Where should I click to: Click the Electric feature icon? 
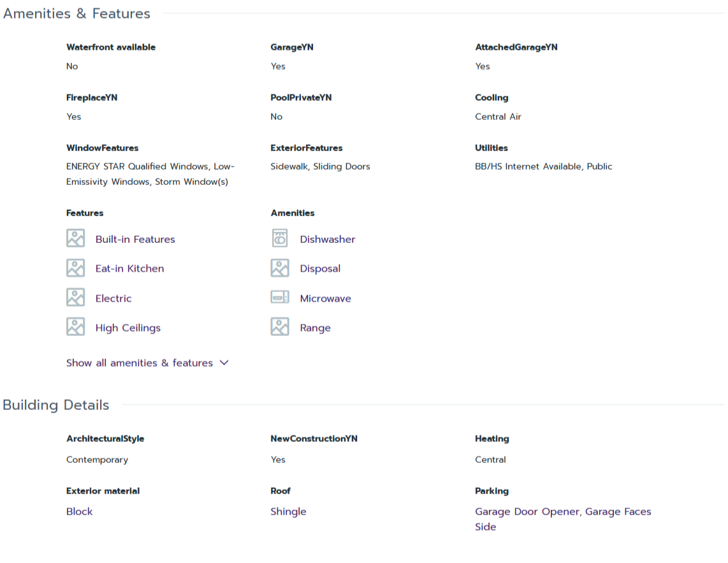pos(75,298)
